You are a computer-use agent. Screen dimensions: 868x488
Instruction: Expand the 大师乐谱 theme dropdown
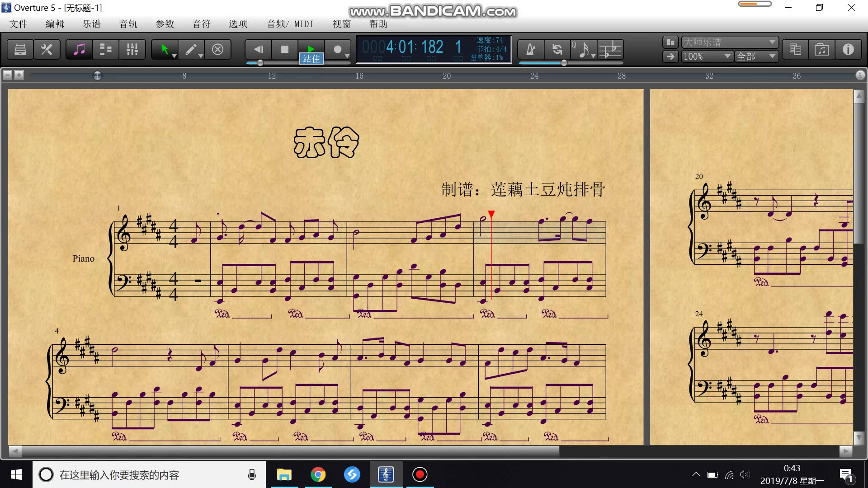730,42
